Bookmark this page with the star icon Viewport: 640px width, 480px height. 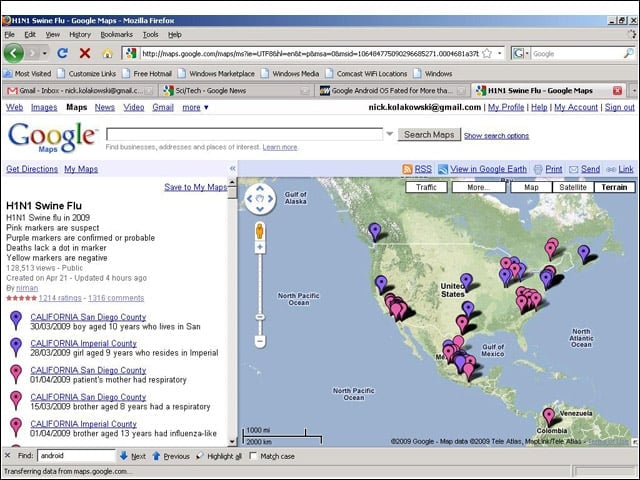[x=487, y=53]
